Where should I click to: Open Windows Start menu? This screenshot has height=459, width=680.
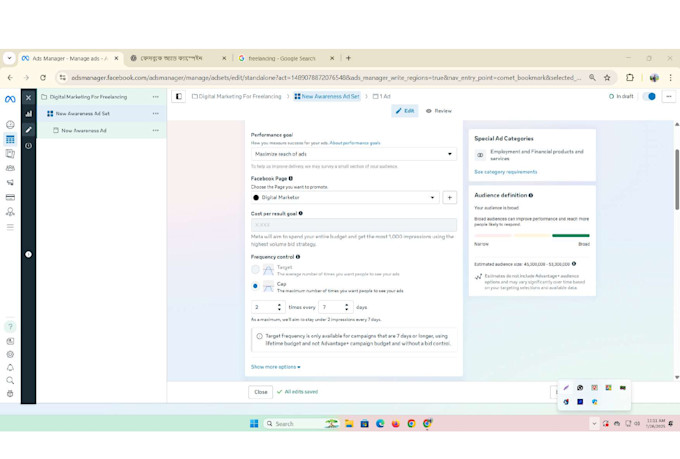click(x=254, y=424)
